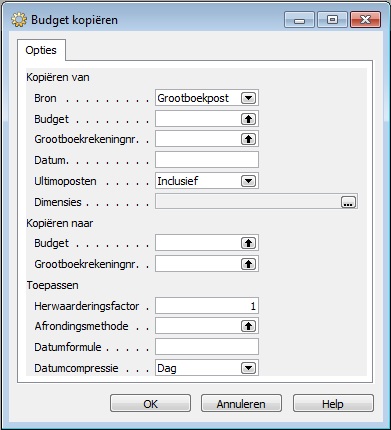This screenshot has width=391, height=430.
Task: Open Help for Budget kopiëren
Action: (x=333, y=404)
